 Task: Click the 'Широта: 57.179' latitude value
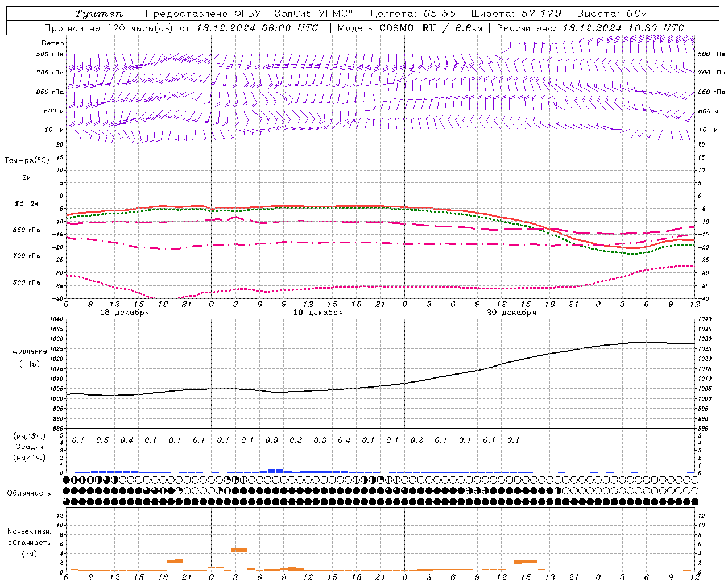(x=516, y=14)
